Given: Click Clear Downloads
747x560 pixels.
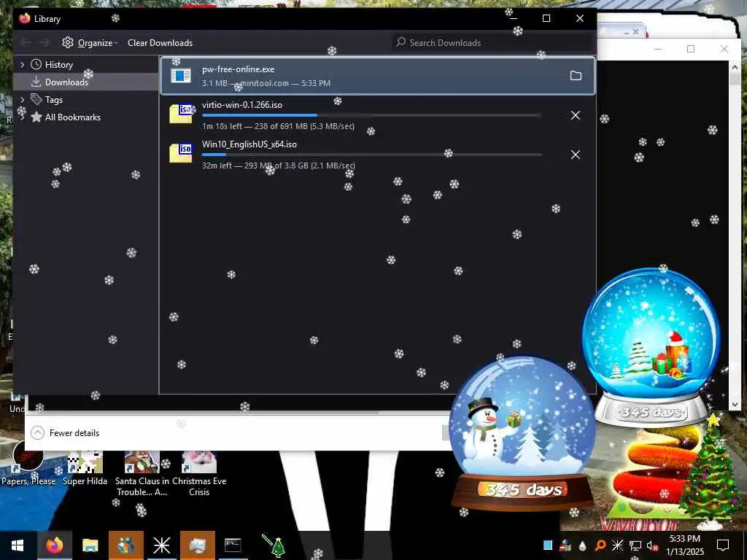Looking at the screenshot, I should click(160, 43).
